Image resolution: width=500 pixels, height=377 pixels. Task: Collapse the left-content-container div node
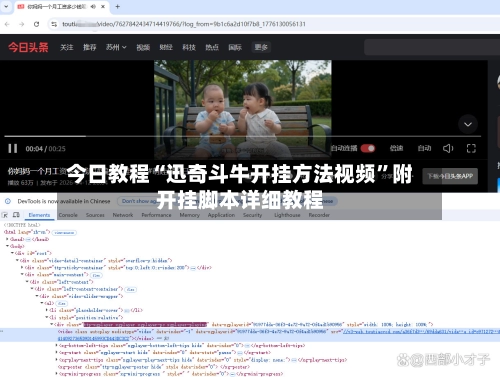point(32,289)
